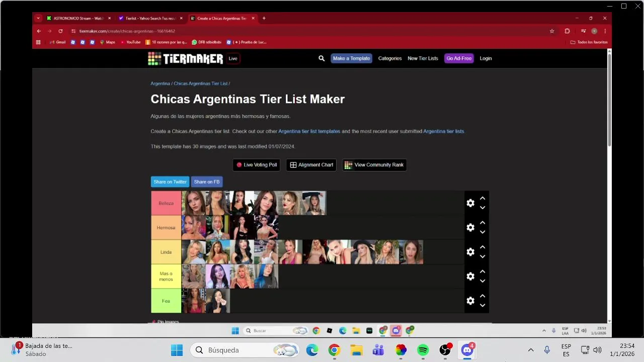Move Linda tier down with arrow

[482, 256]
